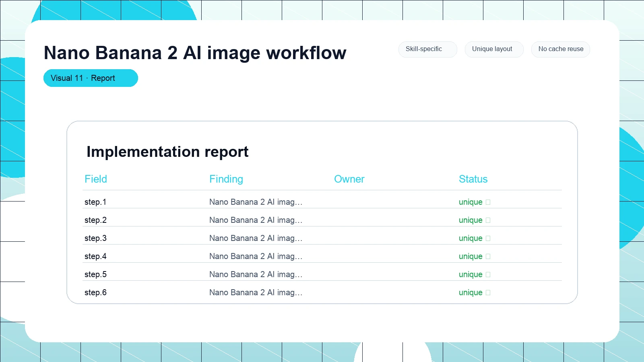Click the finding text in step.1 row
This screenshot has height=362, width=644.
point(256,202)
